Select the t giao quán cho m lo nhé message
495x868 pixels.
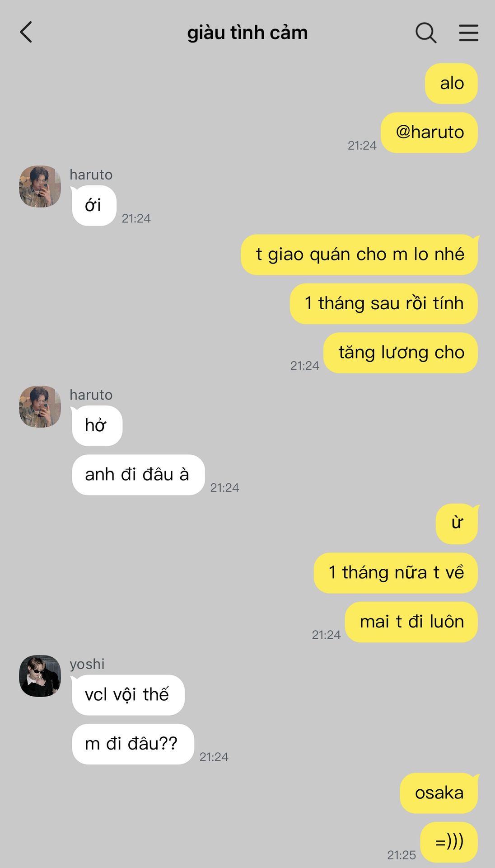click(x=360, y=255)
